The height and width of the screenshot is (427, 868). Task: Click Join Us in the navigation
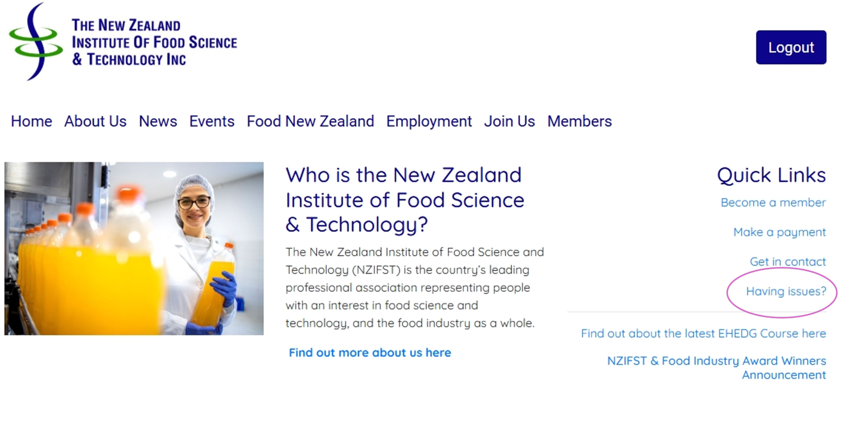[x=509, y=122]
